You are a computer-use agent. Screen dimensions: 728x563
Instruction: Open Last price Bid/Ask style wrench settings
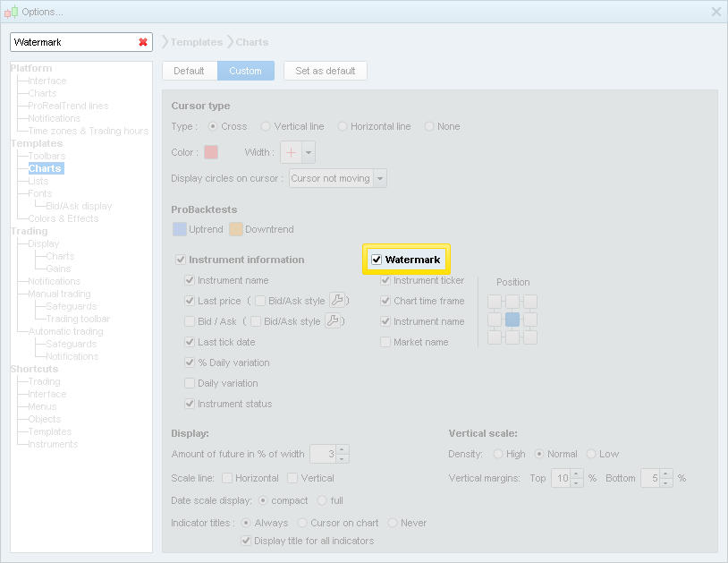pos(337,301)
